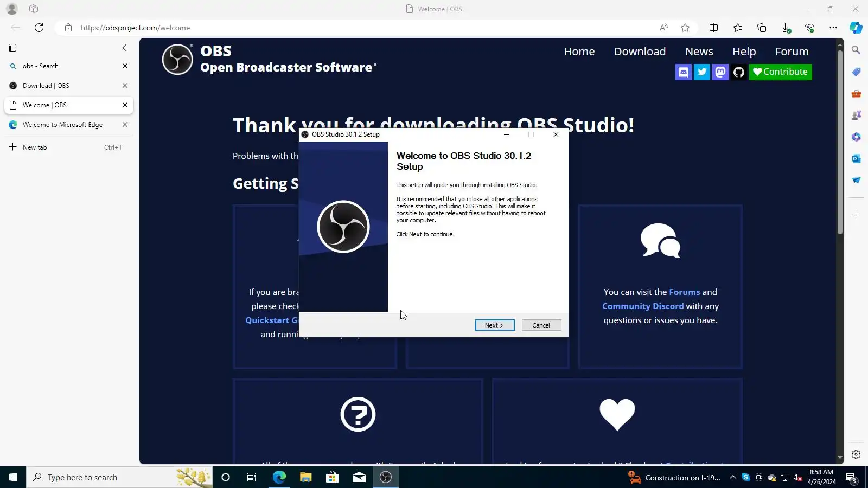
Task: Open Edge Browser essentials icon
Action: click(x=809, y=28)
